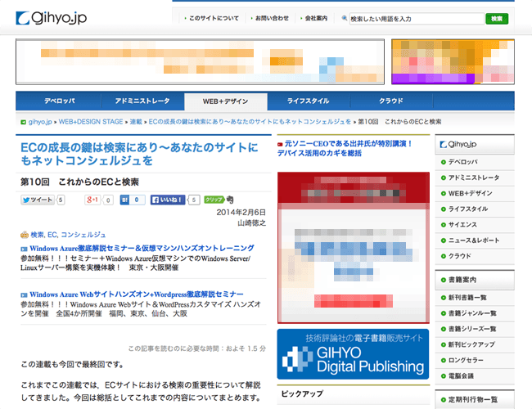Click the green 検索 search button
Viewport: 532px width, 409px height.
[x=497, y=19]
